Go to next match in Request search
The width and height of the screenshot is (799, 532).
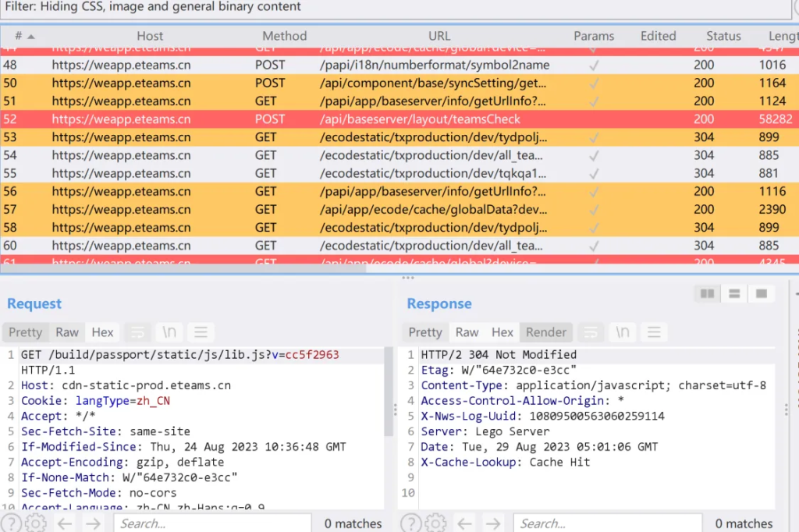[x=93, y=523]
